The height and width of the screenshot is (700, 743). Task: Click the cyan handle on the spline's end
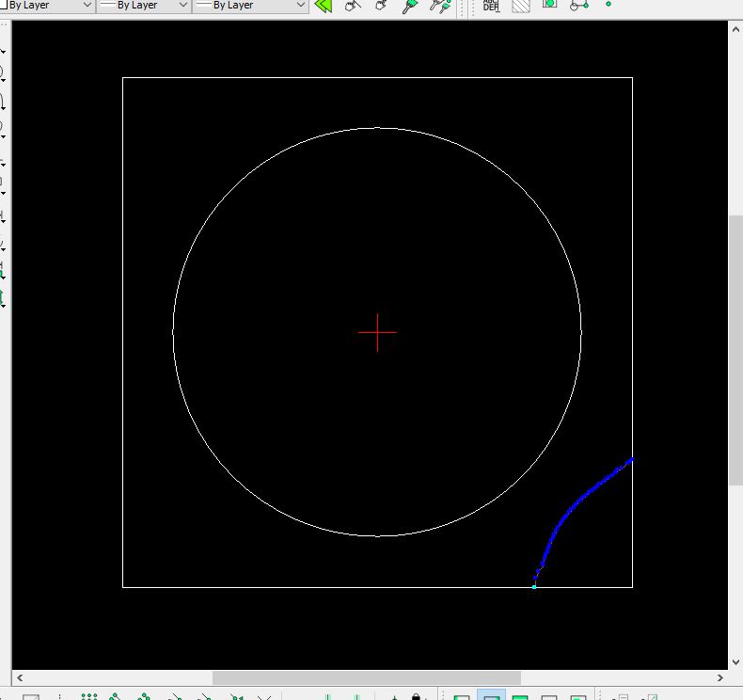tap(534, 587)
